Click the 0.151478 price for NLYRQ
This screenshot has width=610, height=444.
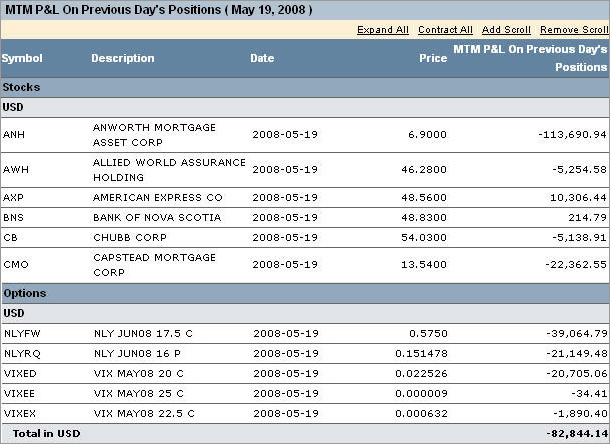(x=421, y=354)
